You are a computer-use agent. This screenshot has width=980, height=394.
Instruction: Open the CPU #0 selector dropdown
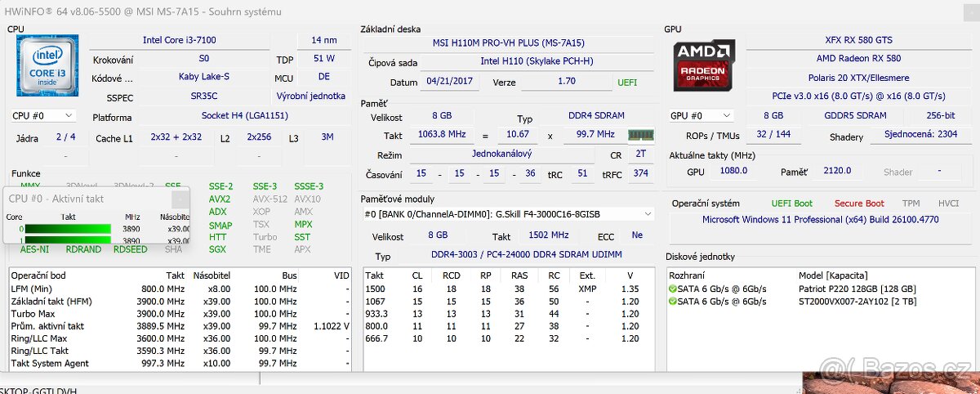point(43,116)
